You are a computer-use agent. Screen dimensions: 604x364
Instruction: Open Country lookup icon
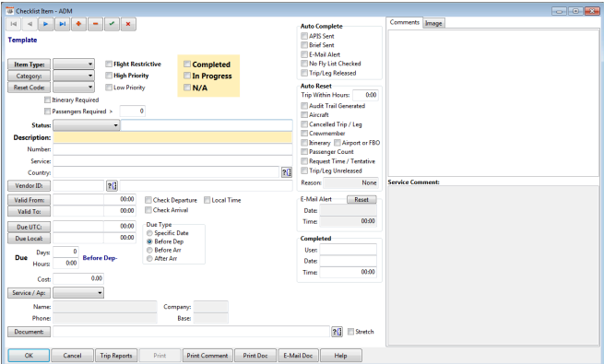[x=287, y=172]
